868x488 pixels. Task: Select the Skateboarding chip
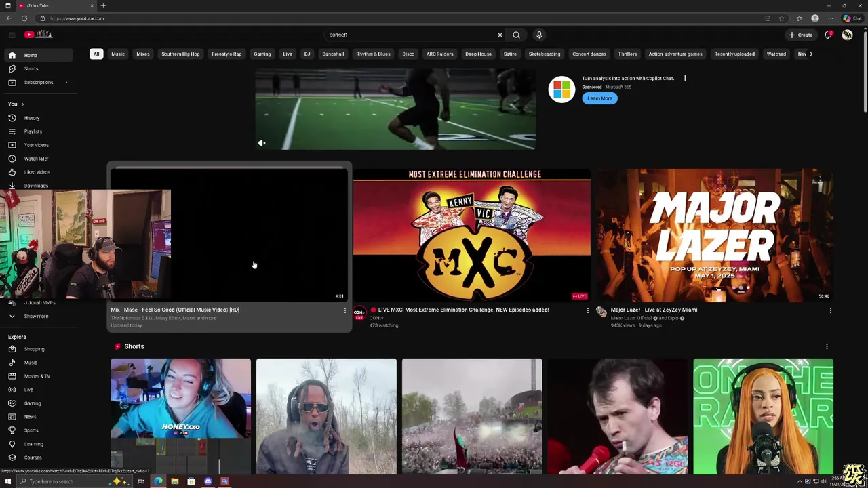coord(545,54)
